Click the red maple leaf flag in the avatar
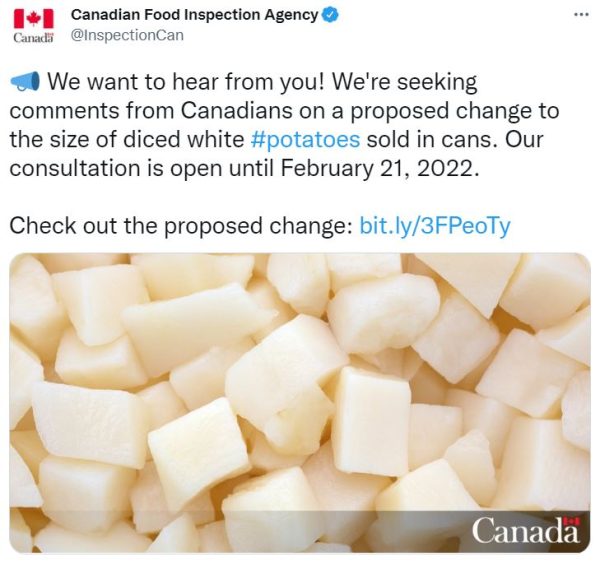 [33, 17]
